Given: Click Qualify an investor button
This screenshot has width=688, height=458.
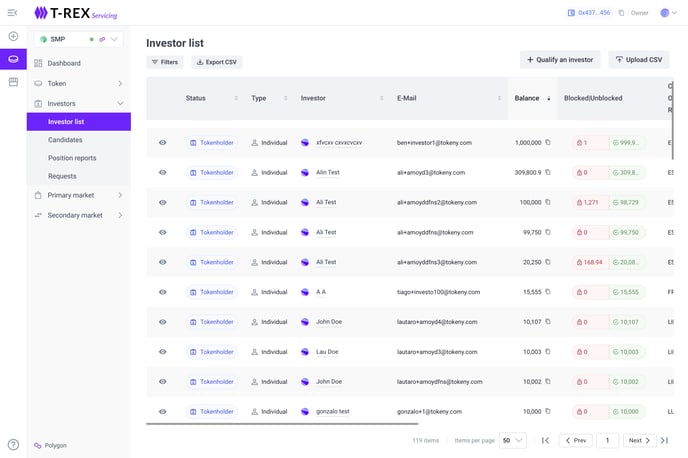Looking at the screenshot, I should click(x=560, y=60).
